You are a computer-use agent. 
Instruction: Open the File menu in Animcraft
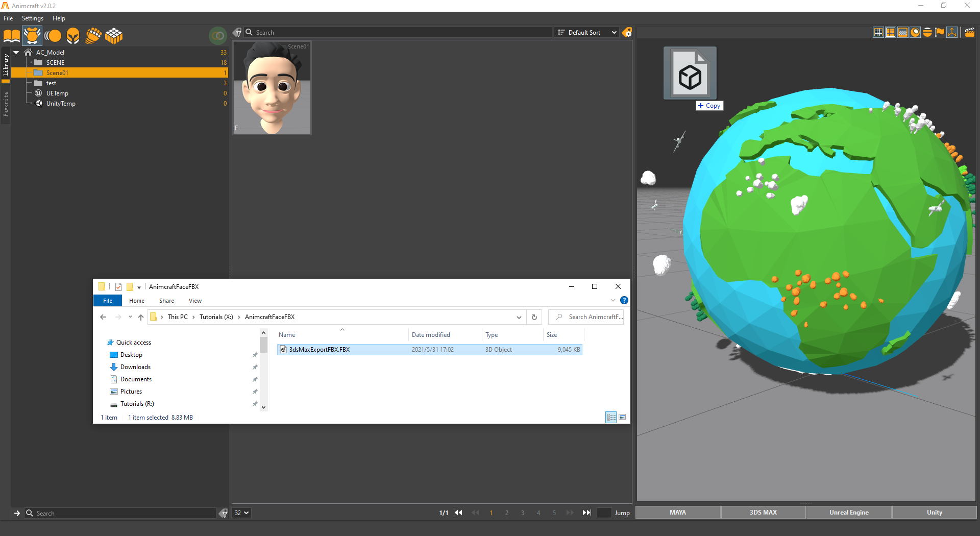click(8, 18)
